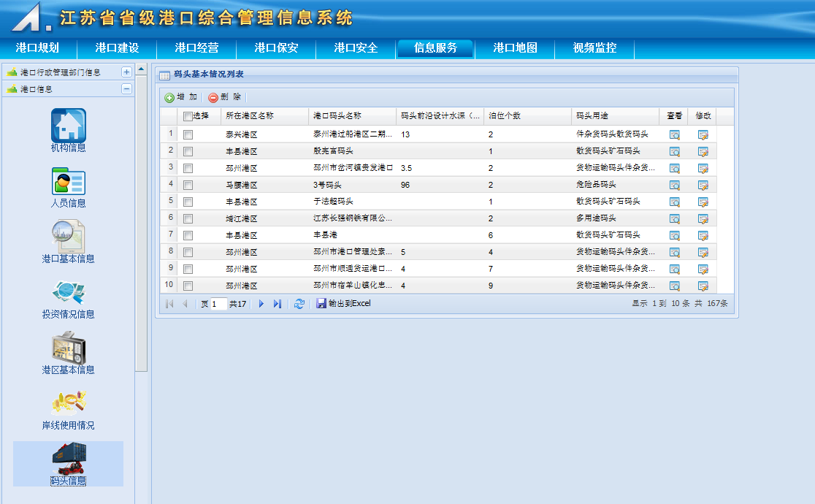
Task: Select checkbox for 丰县港 row 7
Action: coord(188,235)
